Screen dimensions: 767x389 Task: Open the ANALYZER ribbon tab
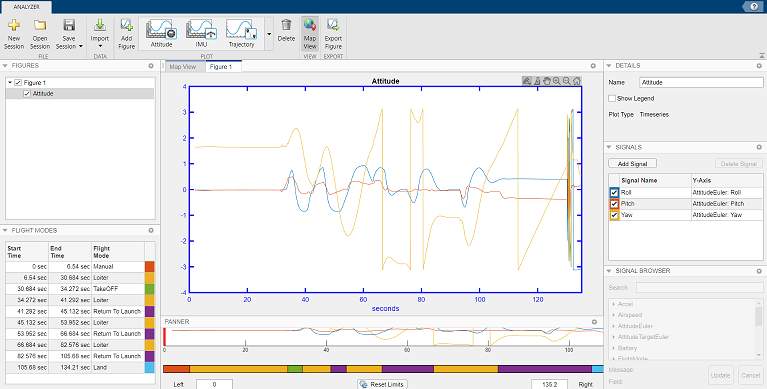[26, 7]
